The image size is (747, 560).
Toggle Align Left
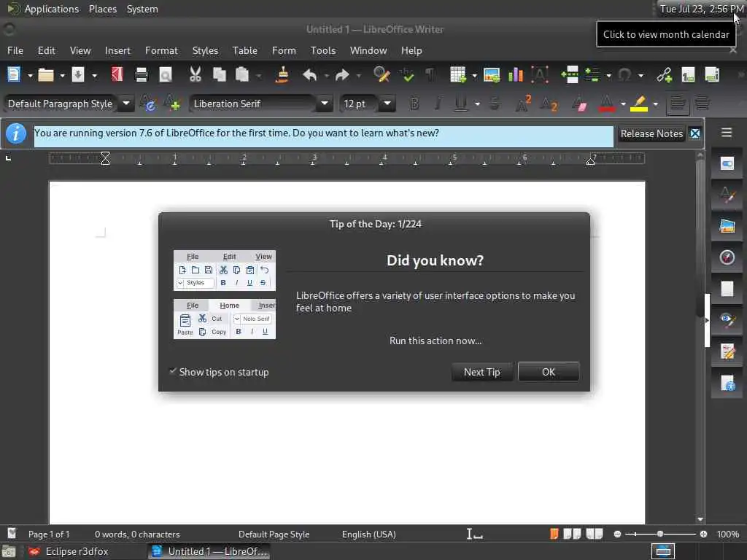(678, 104)
